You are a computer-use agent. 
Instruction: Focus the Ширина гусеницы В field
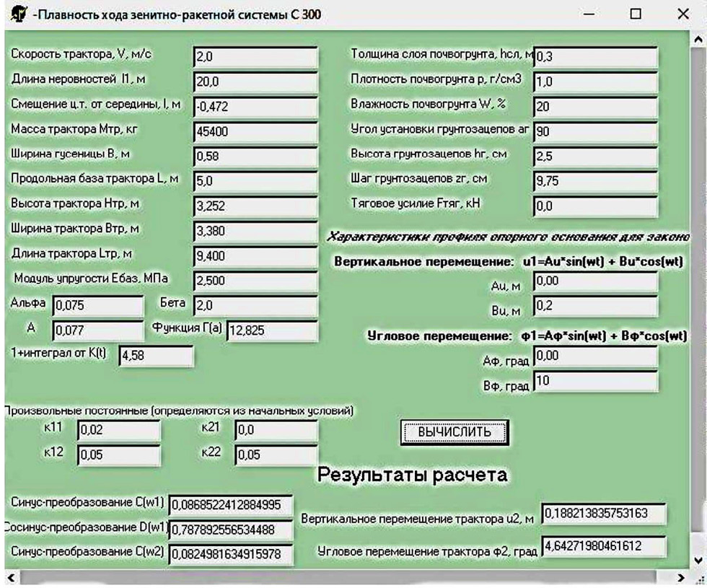[255, 156]
